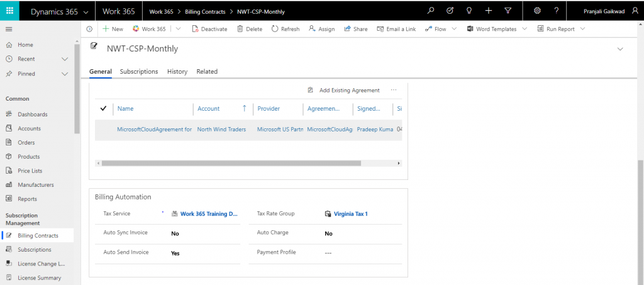The width and height of the screenshot is (644, 285).
Task: Open the help question mark icon
Action: click(x=556, y=11)
